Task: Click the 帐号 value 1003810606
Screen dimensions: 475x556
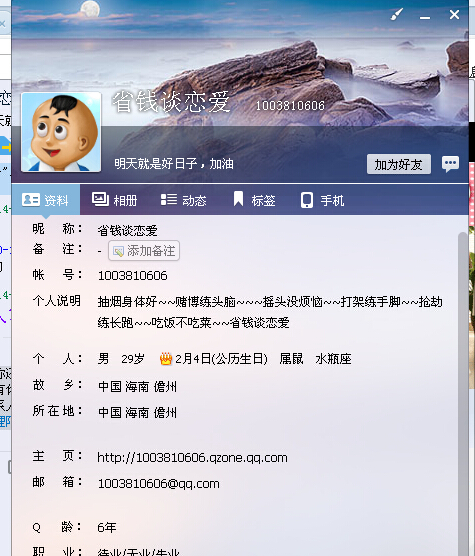Action: (132, 276)
